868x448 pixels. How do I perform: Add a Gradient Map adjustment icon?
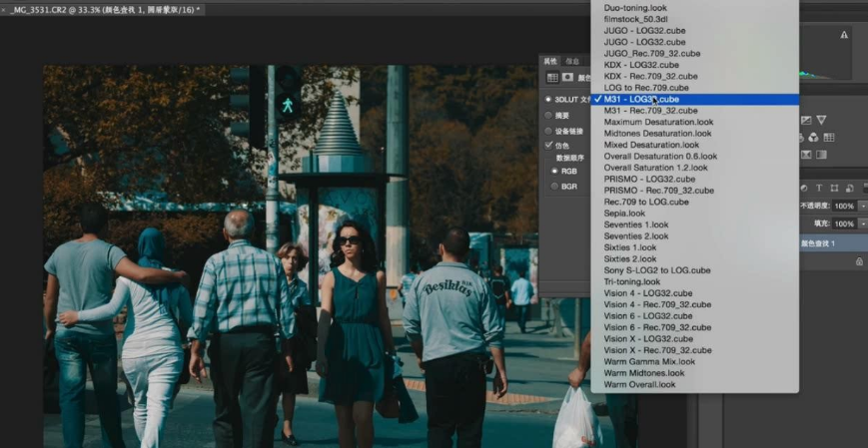(821, 155)
